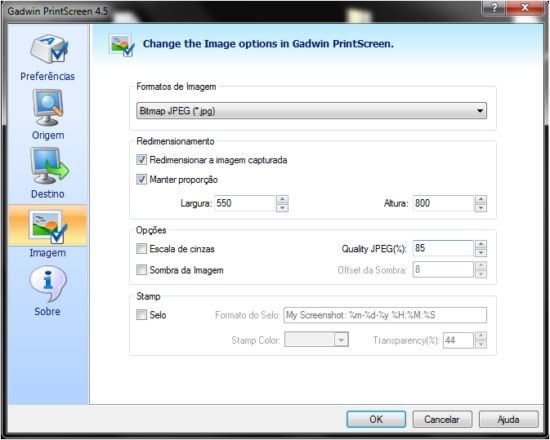Enable Escala de cinzas checkbox
This screenshot has width=550, height=440.
141,249
